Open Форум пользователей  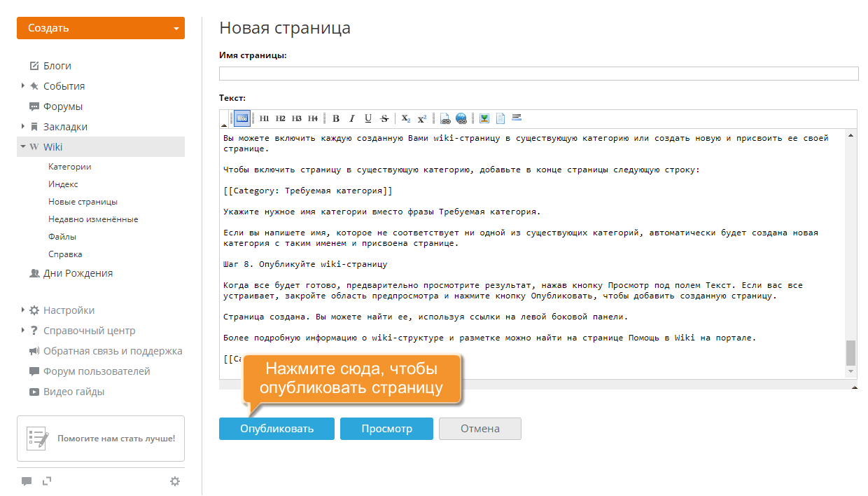97,371
